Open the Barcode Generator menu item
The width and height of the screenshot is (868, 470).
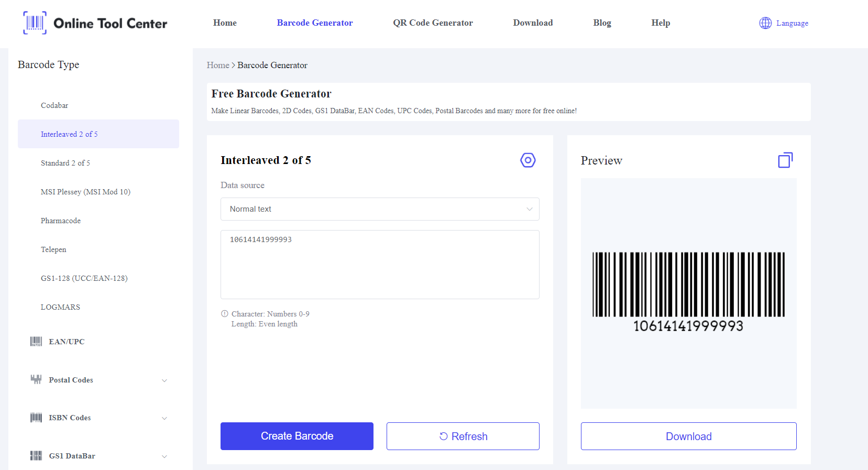point(315,23)
